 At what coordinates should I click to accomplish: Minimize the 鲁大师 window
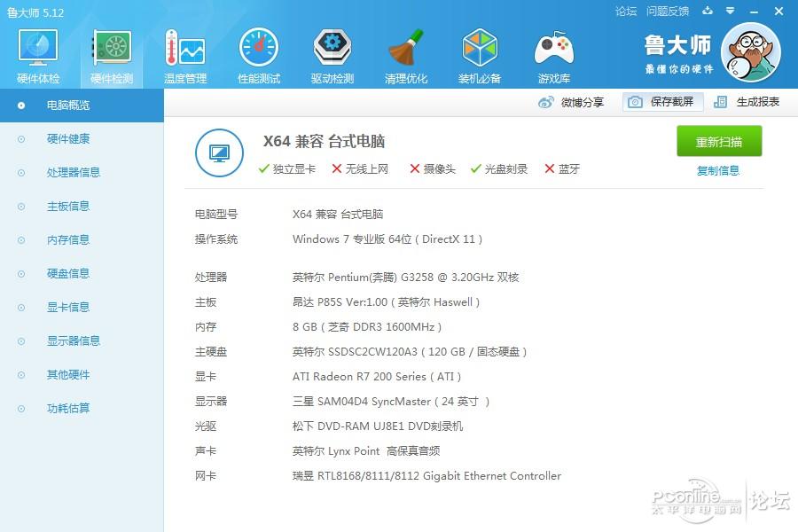(755, 12)
